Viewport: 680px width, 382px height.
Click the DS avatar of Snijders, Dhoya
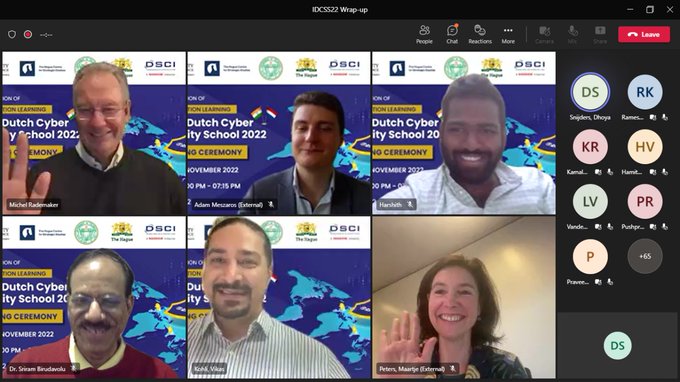tap(590, 92)
